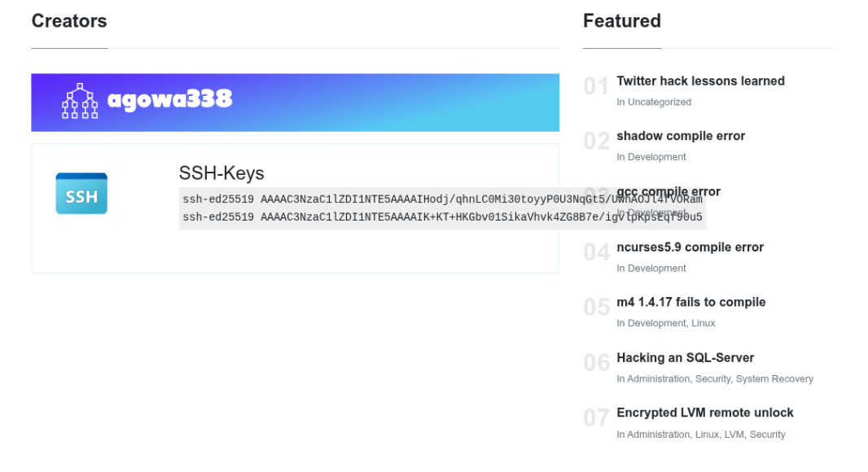This screenshot has width=868, height=472.
Task: Click the Creators section heading
Action: click(x=69, y=21)
